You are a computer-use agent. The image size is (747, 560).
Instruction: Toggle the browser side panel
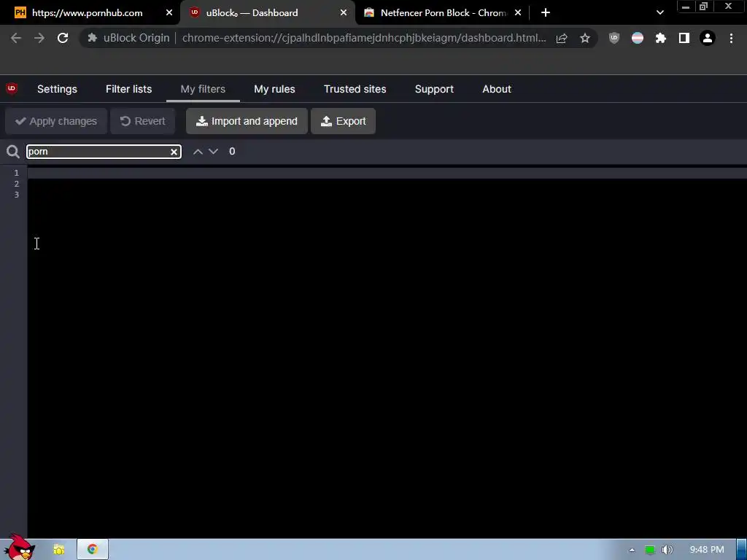(x=684, y=38)
